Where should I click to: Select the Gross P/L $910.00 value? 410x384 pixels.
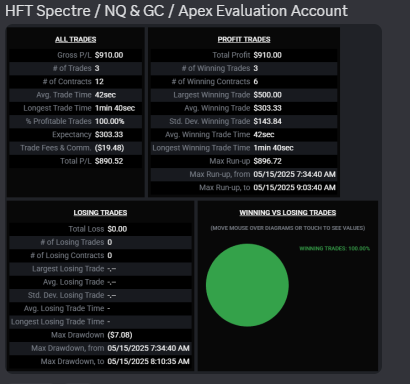pos(109,55)
